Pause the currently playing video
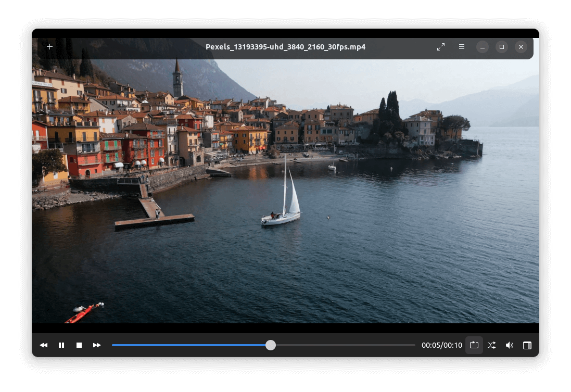Viewport: 571px width, 392px height. 61,345
